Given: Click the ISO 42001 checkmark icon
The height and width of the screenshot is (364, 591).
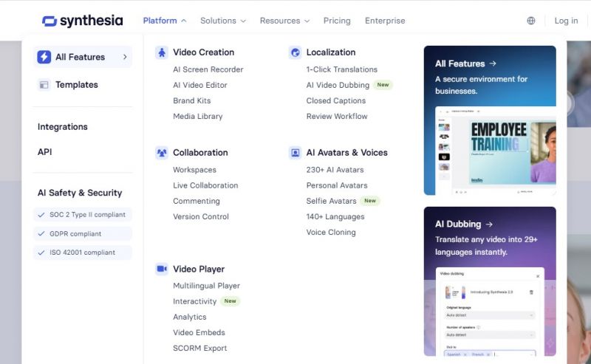Looking at the screenshot, I should pos(41,253).
